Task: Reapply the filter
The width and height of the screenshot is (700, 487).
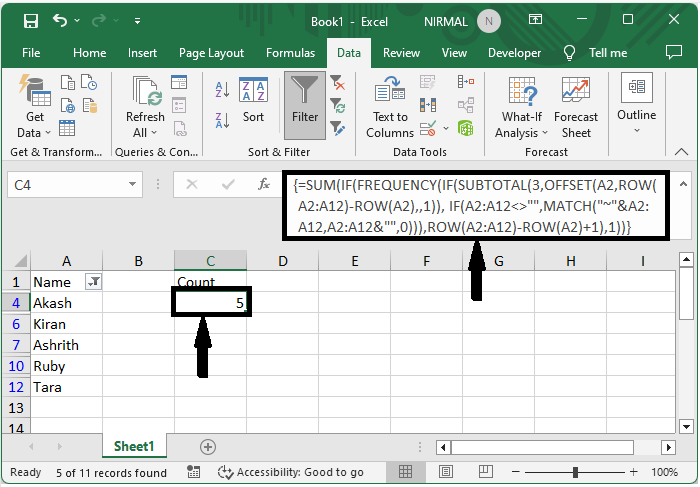Action: tap(338, 106)
